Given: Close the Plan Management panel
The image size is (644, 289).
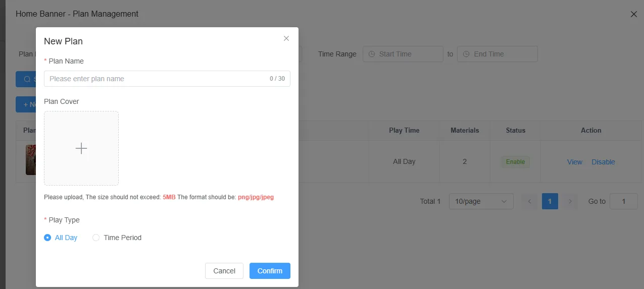Looking at the screenshot, I should [x=634, y=14].
